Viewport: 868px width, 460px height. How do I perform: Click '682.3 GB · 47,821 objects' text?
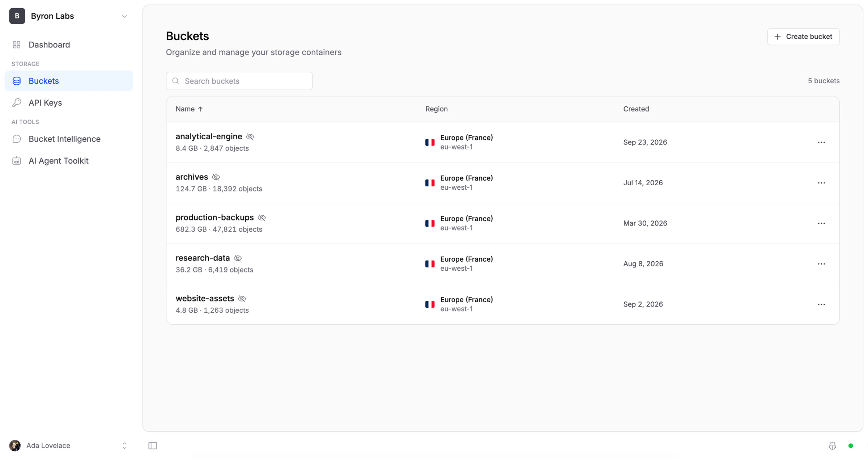click(219, 229)
